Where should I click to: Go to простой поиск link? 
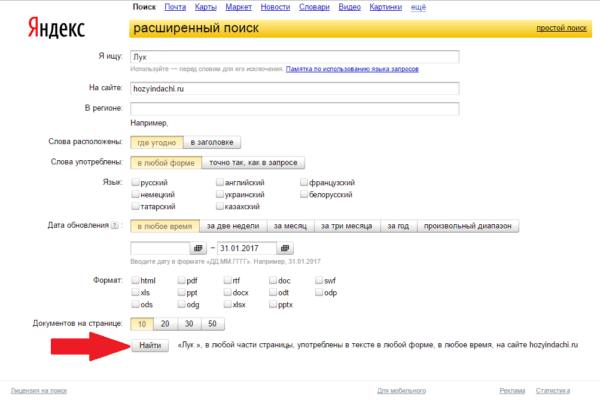pyautogui.click(x=560, y=30)
